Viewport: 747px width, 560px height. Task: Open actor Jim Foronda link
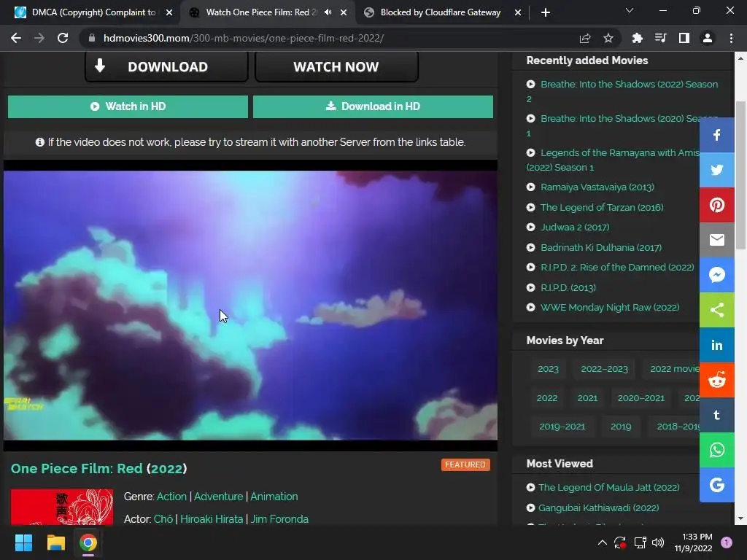click(x=279, y=519)
